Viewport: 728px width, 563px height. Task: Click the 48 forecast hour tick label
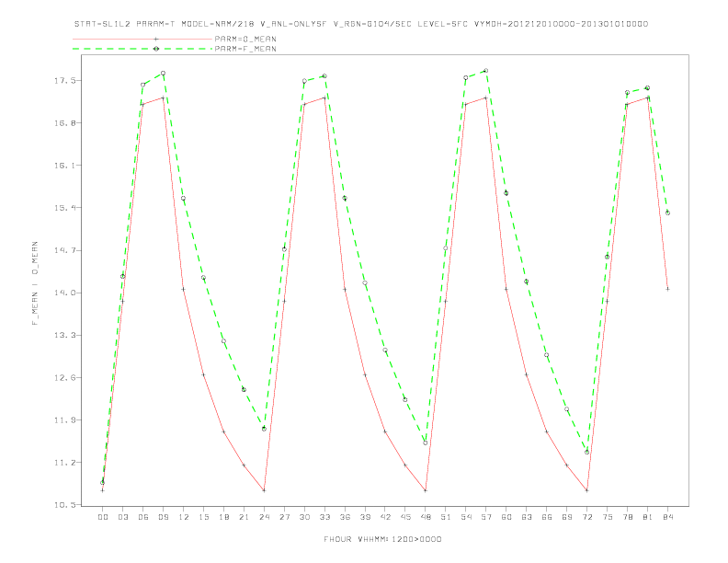(x=426, y=517)
